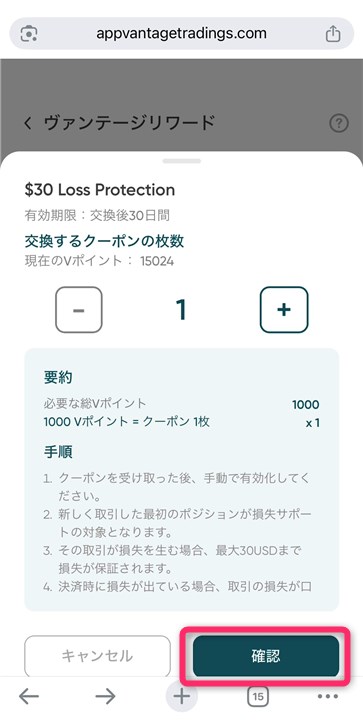Increase coupon quantity with plus button
Viewport: 363px width, 721px height.
coord(284,309)
